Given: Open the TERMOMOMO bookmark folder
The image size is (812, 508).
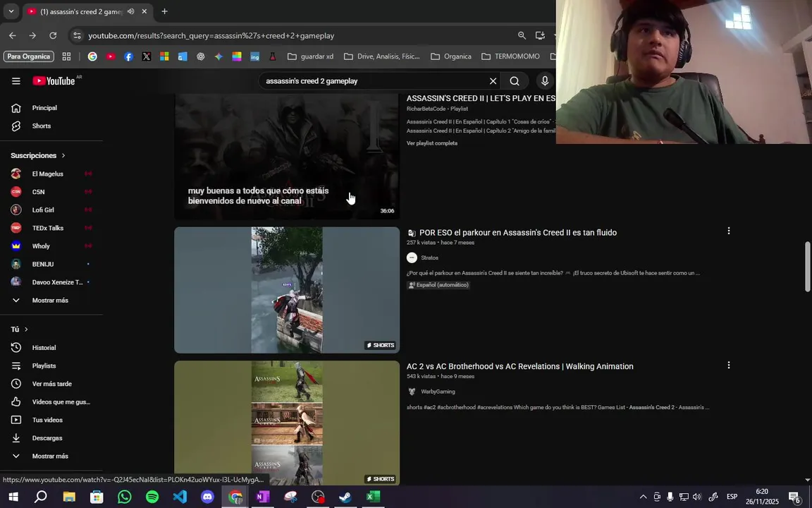Looking at the screenshot, I should [510, 56].
